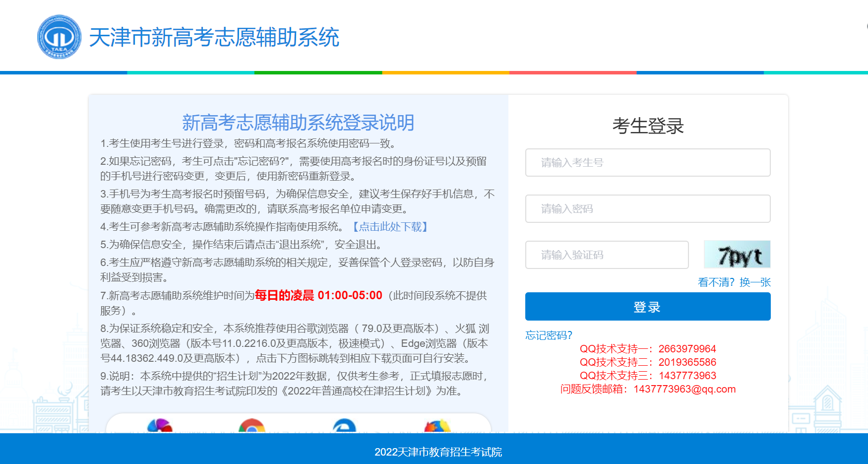Open the Microsoft Edge download icon
The width and height of the screenshot is (868, 464).
(344, 427)
